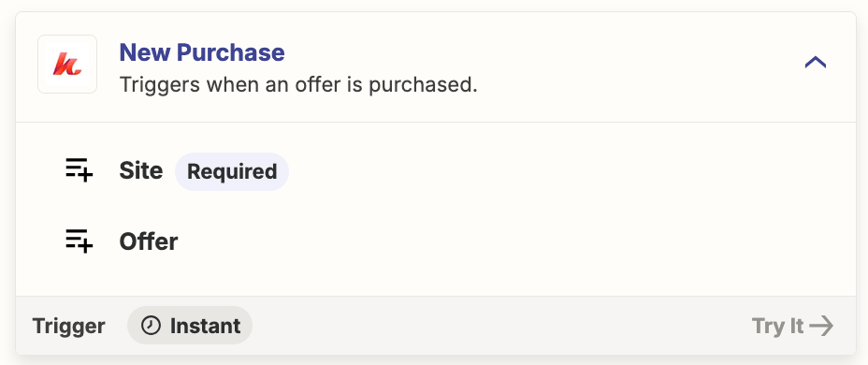Click blank card area below the Offer field
Screen dimensions: 868x365
(x=436, y=276)
